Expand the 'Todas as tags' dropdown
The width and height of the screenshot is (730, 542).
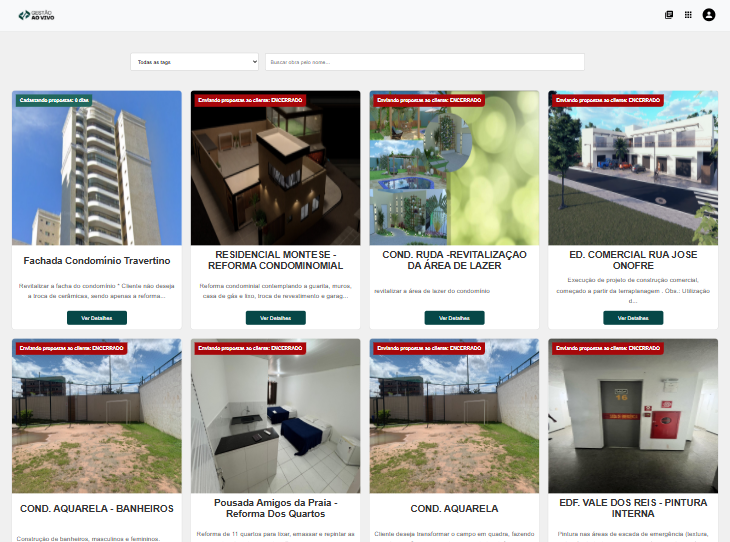point(195,62)
